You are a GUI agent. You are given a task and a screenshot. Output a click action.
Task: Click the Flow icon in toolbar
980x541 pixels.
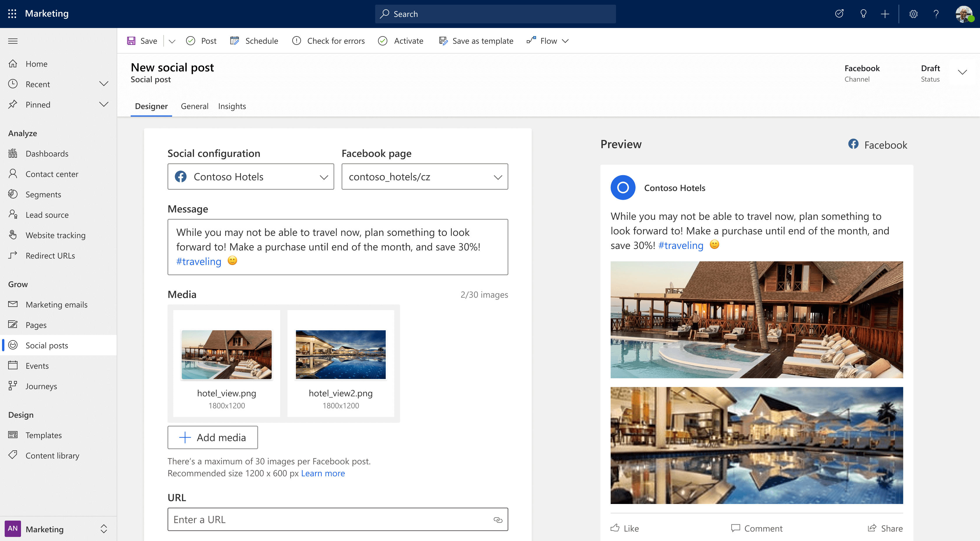531,41
